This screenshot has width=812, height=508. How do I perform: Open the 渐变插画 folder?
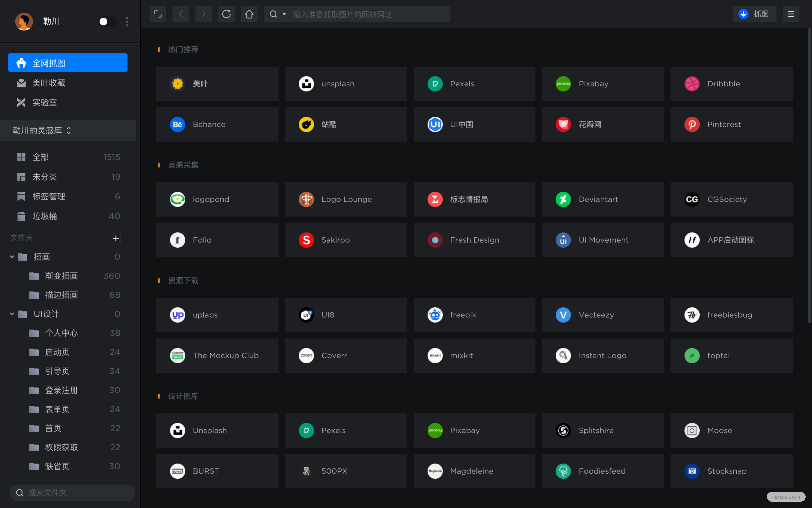pos(68,276)
